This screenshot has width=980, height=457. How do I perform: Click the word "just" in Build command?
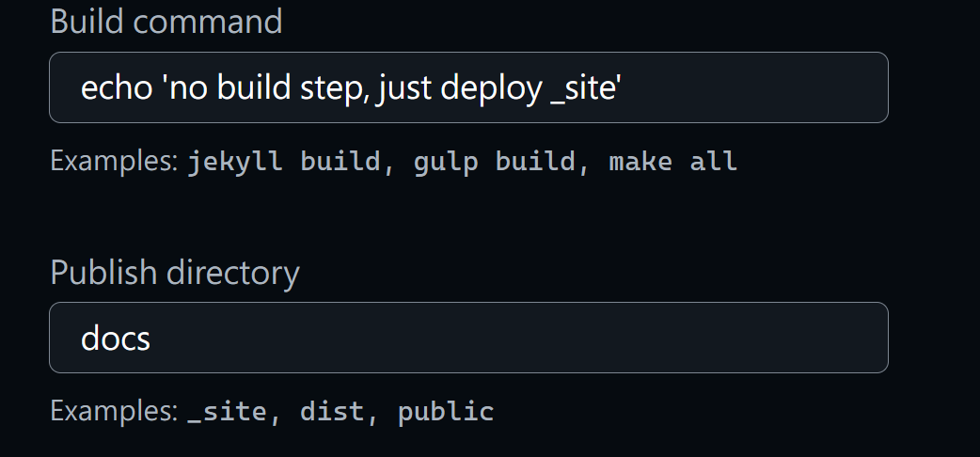(402, 88)
